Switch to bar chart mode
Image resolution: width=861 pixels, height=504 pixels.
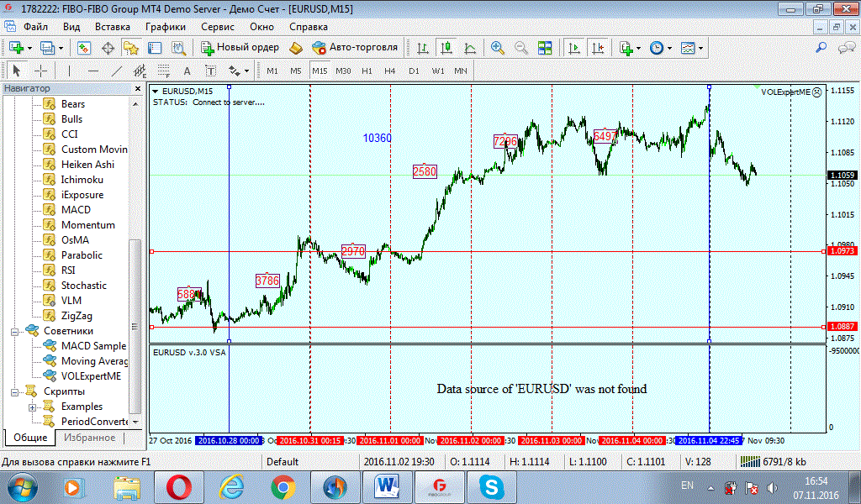point(423,48)
